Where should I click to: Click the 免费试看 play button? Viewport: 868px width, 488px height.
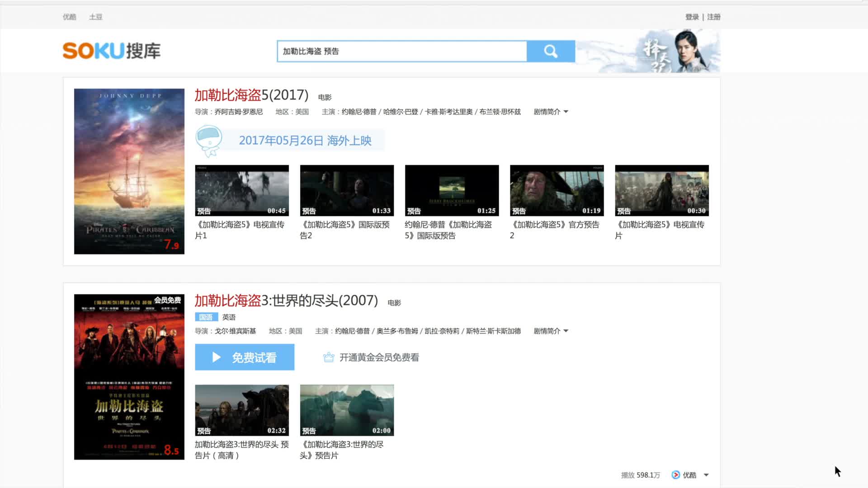pos(245,357)
